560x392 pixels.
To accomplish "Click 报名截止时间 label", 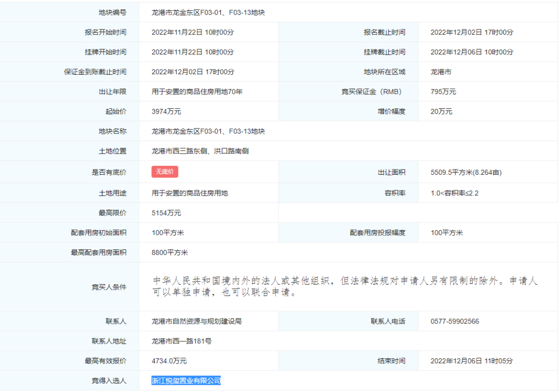I will (385, 32).
